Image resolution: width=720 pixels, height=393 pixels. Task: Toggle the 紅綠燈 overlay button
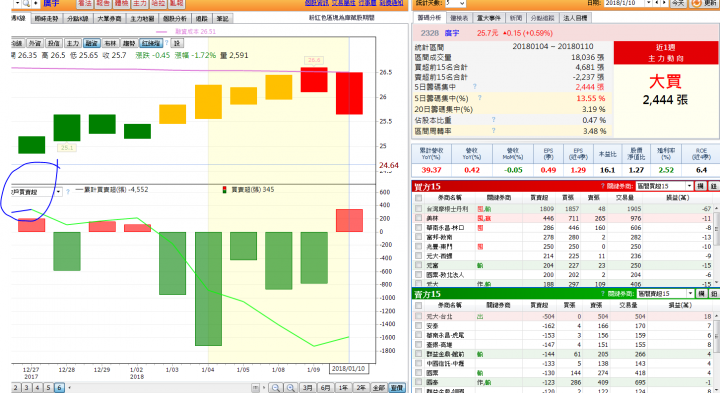coord(151,43)
